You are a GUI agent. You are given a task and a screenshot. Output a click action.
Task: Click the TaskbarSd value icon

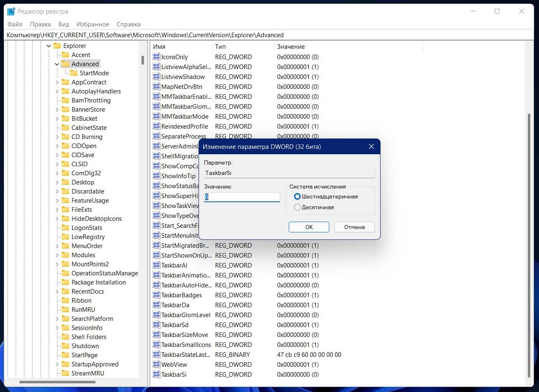pos(156,325)
